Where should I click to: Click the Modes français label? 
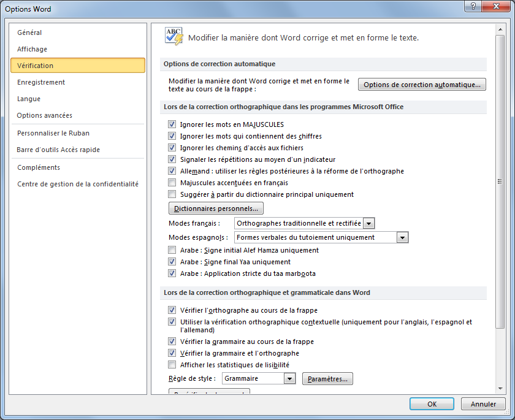(x=194, y=223)
